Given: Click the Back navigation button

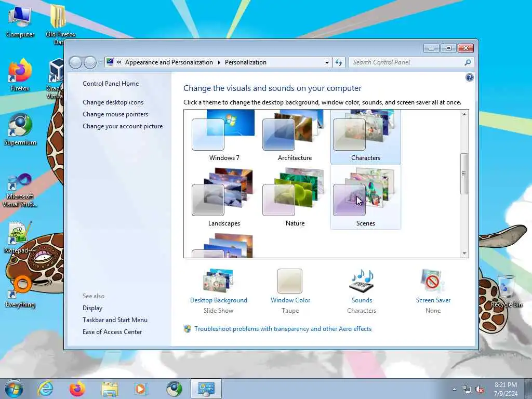Looking at the screenshot, I should (75, 62).
